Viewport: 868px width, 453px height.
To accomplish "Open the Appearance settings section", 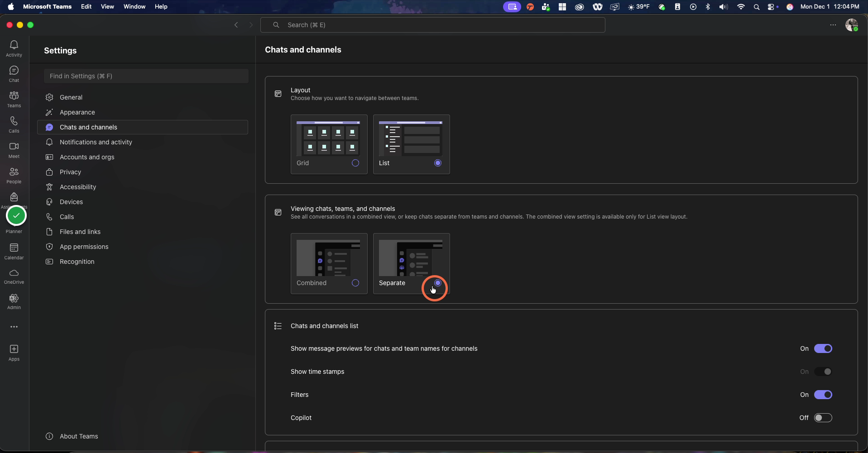I will [143, 112].
